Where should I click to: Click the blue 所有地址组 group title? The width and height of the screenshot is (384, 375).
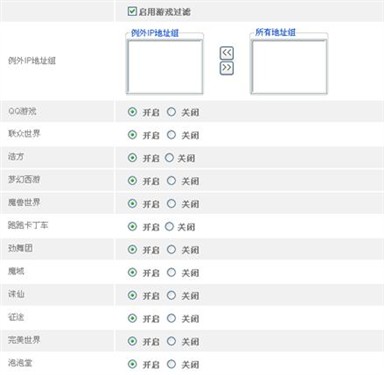pyautogui.click(x=275, y=32)
